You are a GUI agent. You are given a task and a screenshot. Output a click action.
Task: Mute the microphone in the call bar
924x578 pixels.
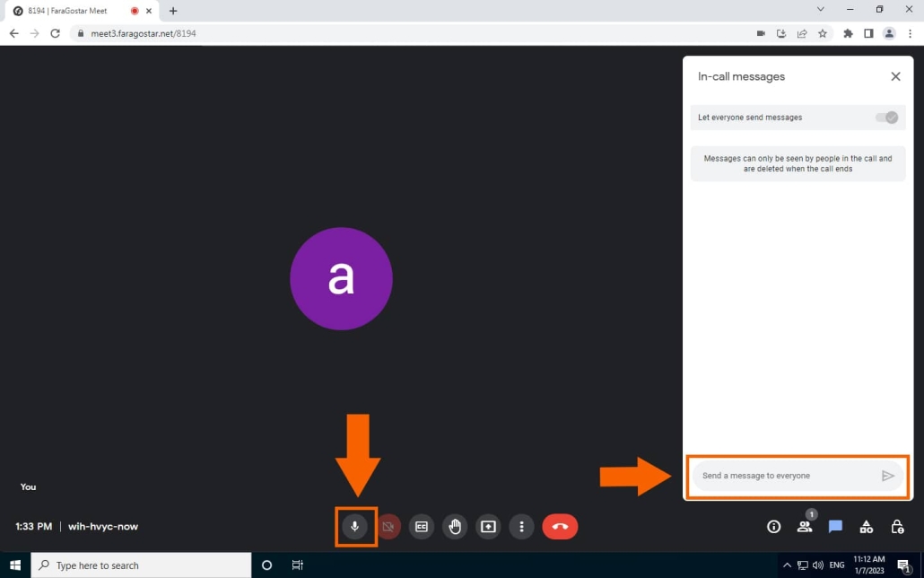(x=355, y=527)
